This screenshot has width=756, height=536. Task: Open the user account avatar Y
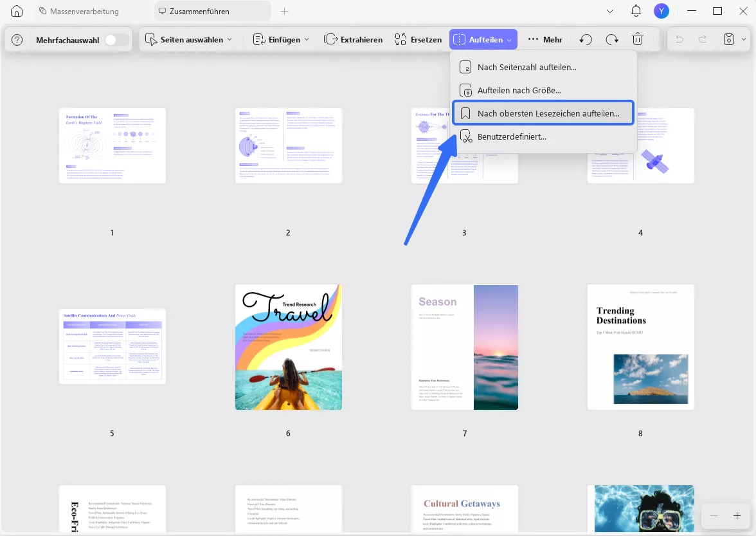661,11
